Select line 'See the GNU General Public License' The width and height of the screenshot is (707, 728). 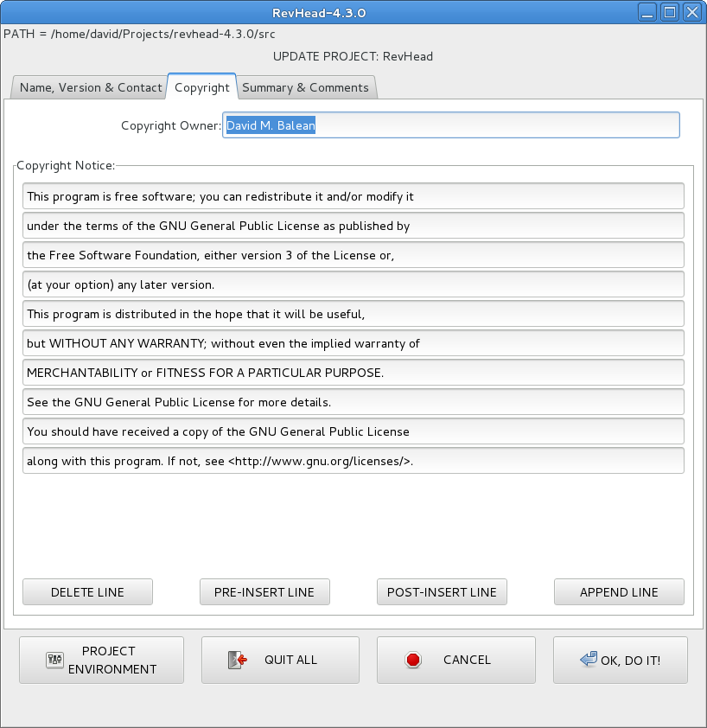click(x=353, y=402)
